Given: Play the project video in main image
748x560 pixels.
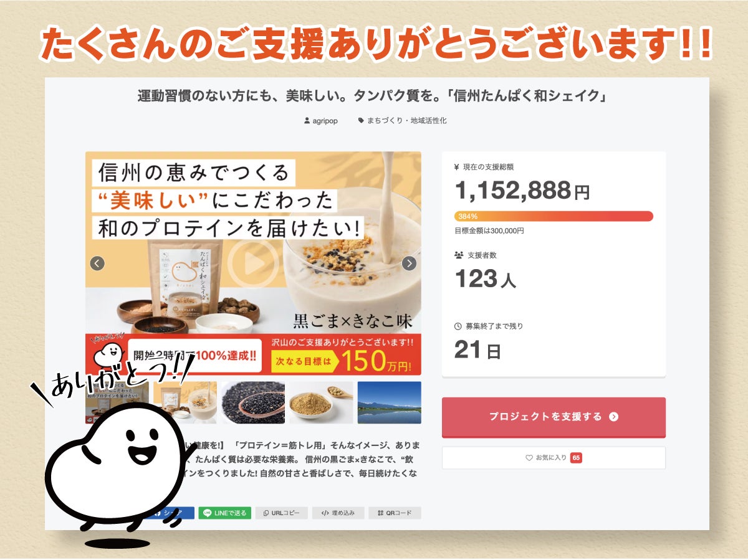Looking at the screenshot, I should (253, 263).
